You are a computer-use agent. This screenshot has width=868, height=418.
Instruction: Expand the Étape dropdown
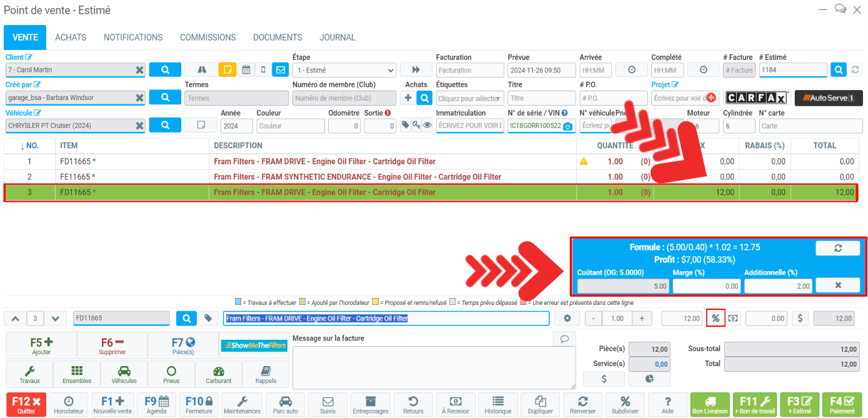[x=344, y=71]
